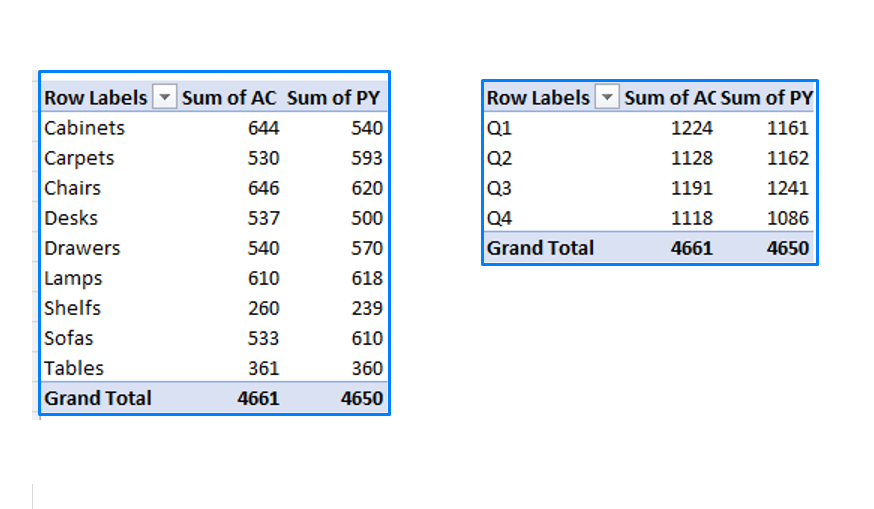Click Drawers PY value 570
The image size is (874, 509).
tap(367, 248)
